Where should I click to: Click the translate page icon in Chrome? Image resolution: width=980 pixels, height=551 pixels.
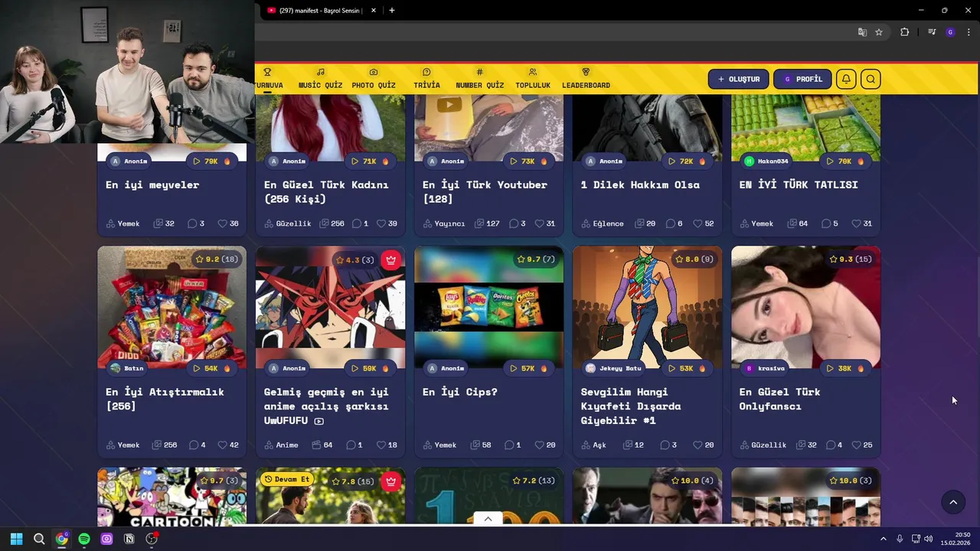(862, 32)
